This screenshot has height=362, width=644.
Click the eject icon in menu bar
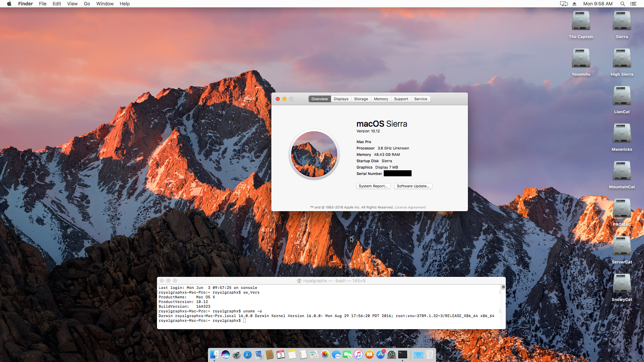tap(574, 4)
